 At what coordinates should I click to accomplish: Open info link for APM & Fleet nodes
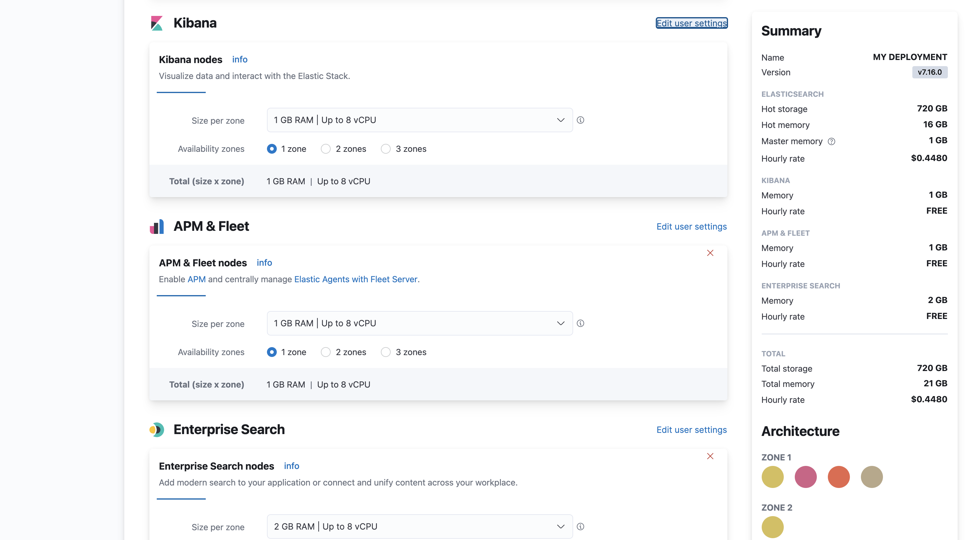click(x=264, y=263)
